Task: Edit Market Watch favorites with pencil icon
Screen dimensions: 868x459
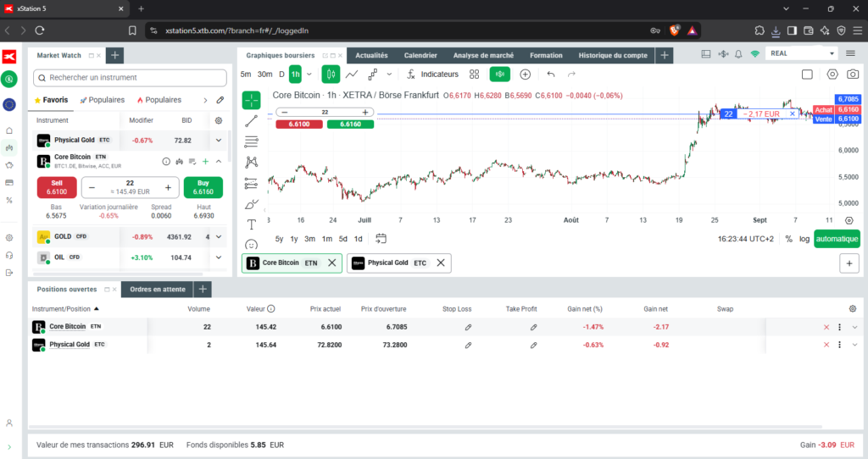Action: pyautogui.click(x=220, y=100)
